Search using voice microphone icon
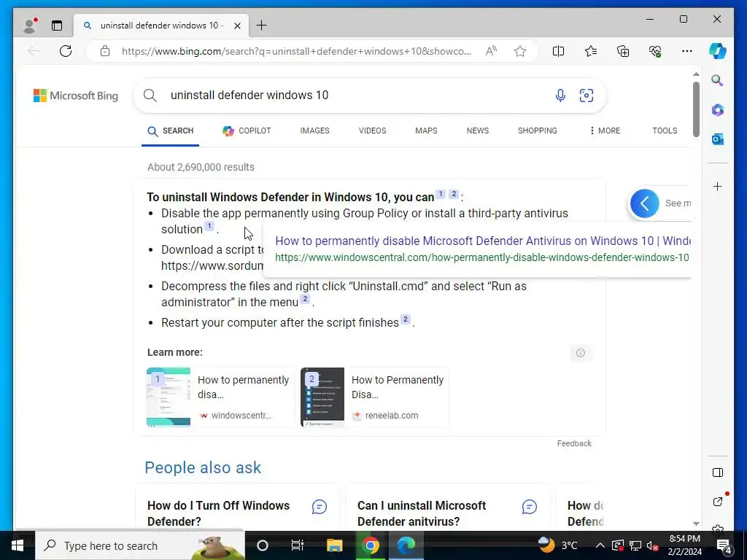747x560 pixels. (x=560, y=96)
